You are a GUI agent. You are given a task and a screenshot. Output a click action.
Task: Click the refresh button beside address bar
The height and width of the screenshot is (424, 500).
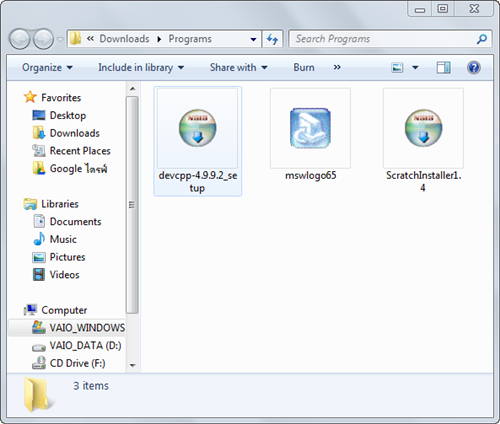[x=273, y=39]
